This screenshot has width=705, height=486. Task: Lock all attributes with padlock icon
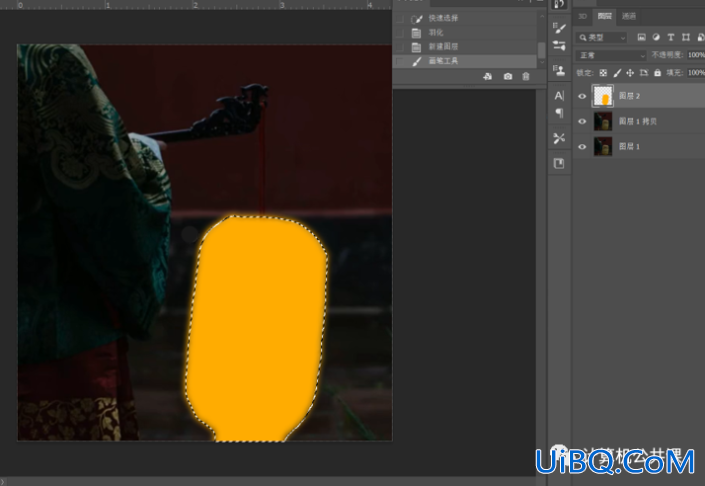point(657,73)
